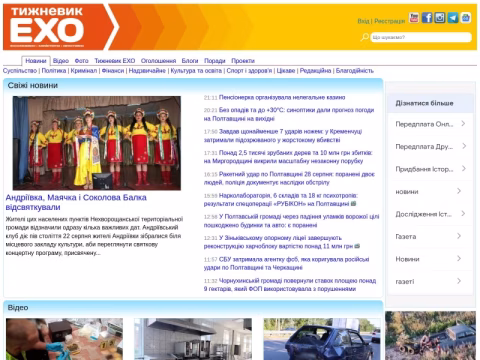Open the Блоги tab

coord(190,61)
